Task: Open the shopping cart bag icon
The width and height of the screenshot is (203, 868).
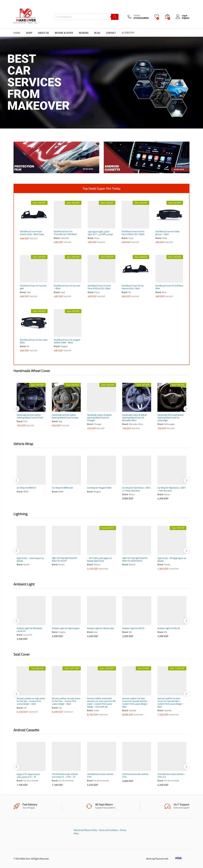Action: 167,17
